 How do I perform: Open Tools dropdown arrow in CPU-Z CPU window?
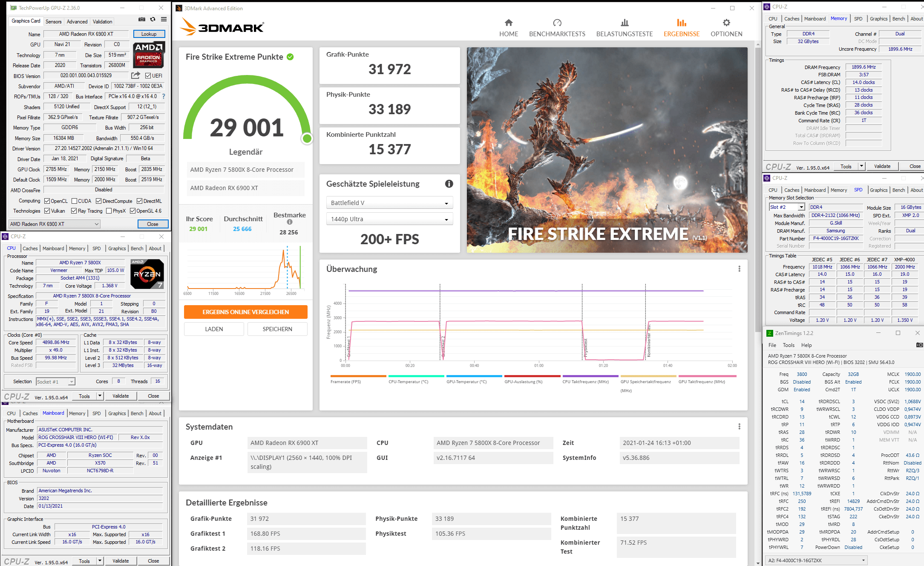tap(100, 396)
